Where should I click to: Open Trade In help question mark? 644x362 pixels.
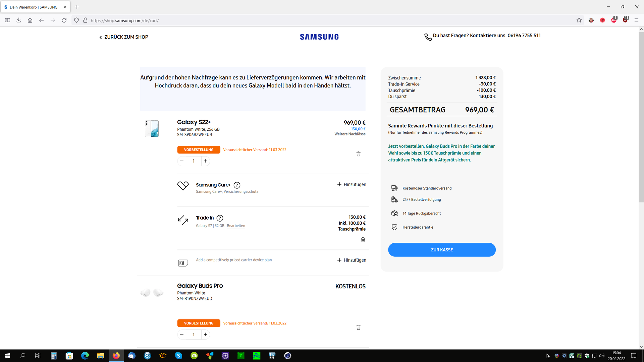[x=220, y=218]
